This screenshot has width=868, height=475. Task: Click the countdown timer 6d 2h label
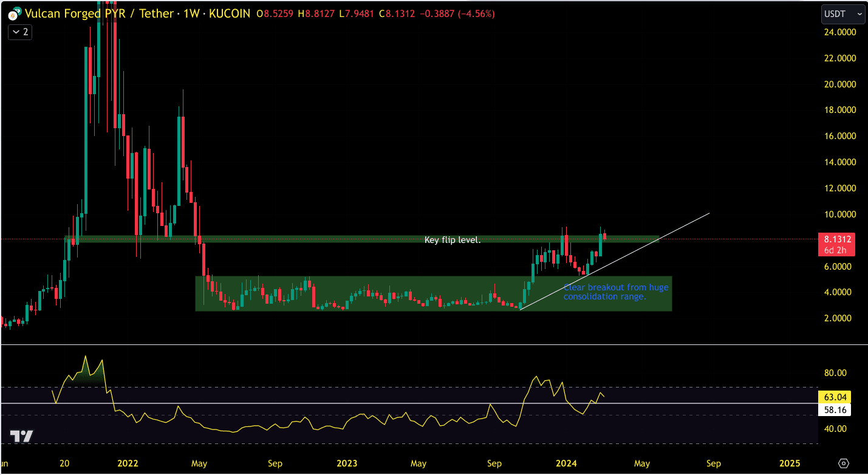[836, 249]
